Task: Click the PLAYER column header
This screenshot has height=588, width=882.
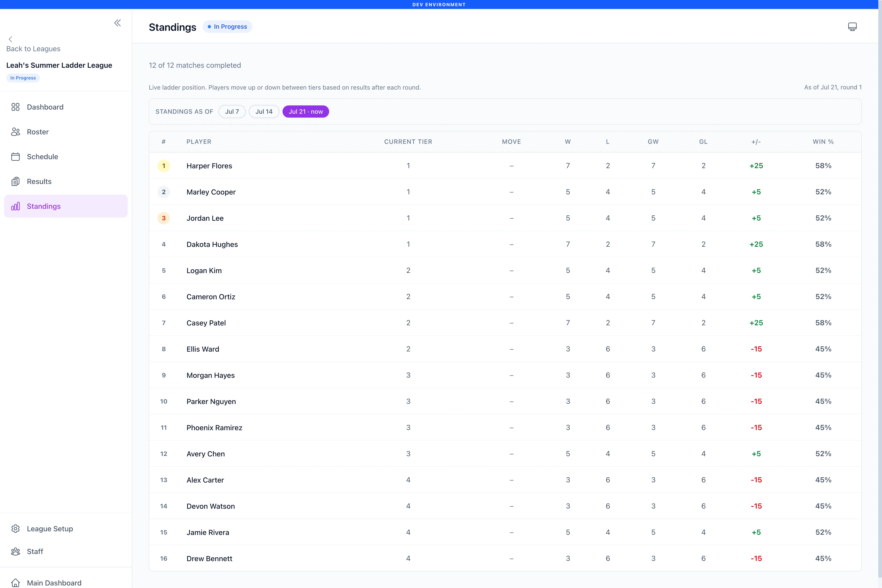Action: click(199, 142)
